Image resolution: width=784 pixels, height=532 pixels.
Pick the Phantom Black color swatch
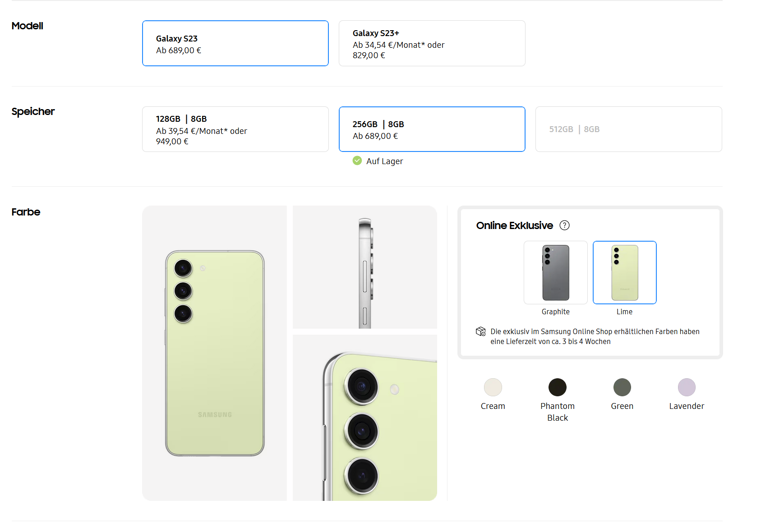click(558, 387)
